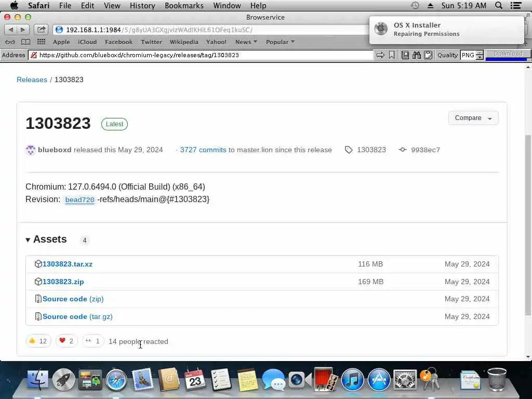This screenshot has width=532, height=399.
Task: Open Spotlight search in menu bar
Action: point(498,5)
